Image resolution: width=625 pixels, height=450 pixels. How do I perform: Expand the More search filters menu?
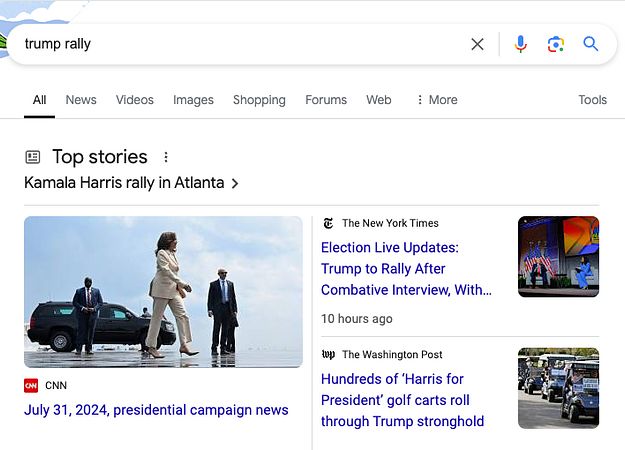click(x=436, y=100)
